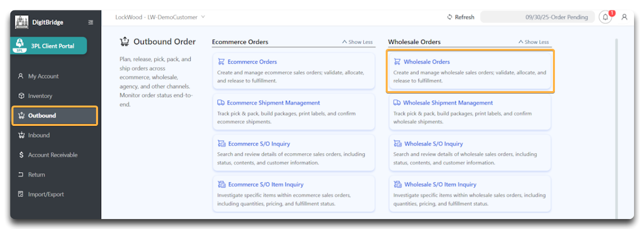Click the Wholesale S/O Item Inquiry icon
The height and width of the screenshot is (229, 644).
(x=398, y=185)
